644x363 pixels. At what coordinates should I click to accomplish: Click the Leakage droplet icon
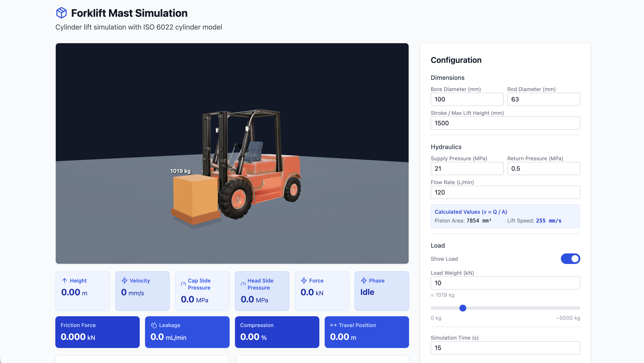click(x=154, y=325)
